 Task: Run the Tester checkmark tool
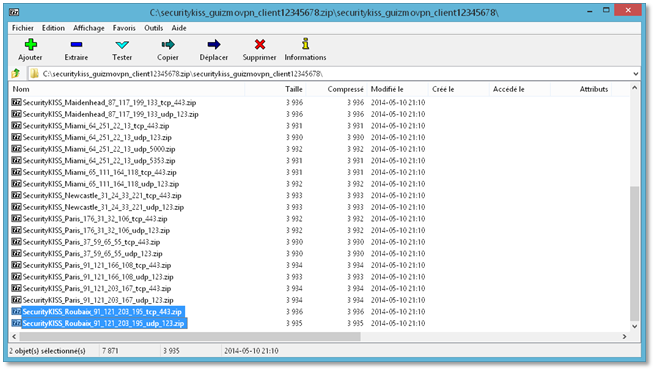(x=122, y=44)
